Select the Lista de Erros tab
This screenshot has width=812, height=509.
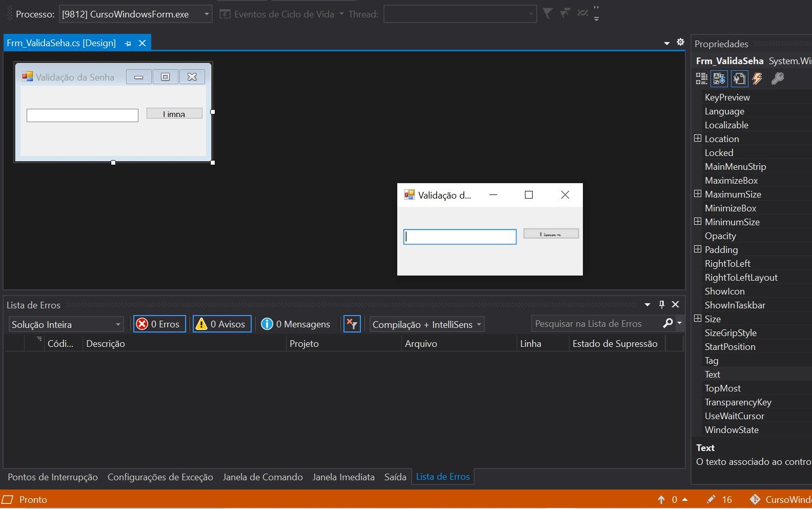443,477
